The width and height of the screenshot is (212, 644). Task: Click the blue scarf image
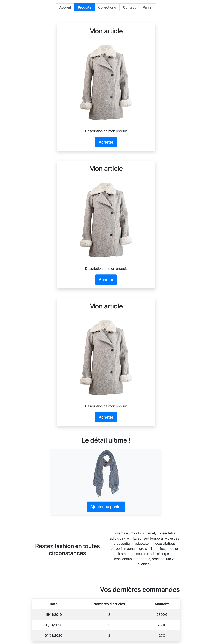(x=106, y=473)
